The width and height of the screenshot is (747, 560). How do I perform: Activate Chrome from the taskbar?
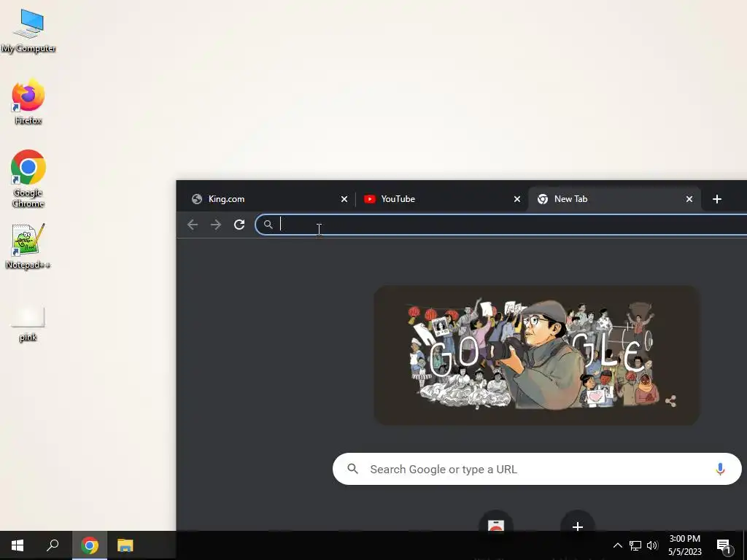click(x=89, y=545)
